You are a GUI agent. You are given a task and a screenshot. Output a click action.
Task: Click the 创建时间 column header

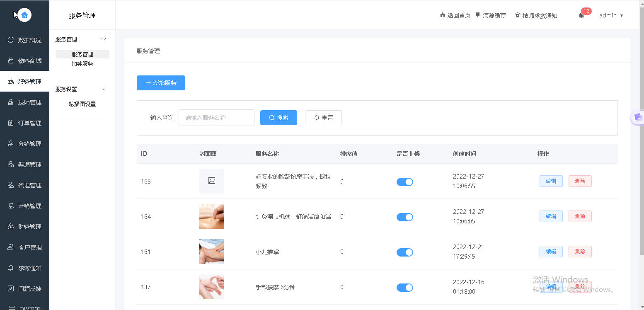pos(464,154)
